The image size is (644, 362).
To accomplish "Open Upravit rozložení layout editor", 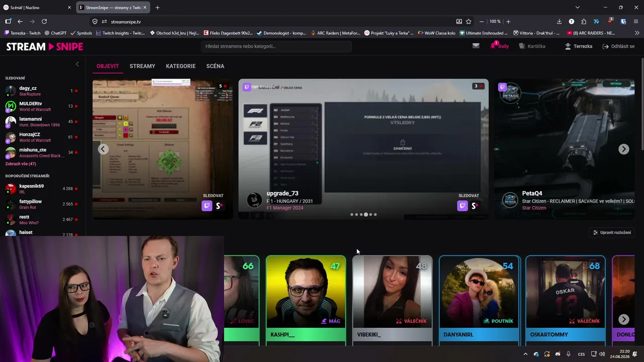I will point(612,233).
